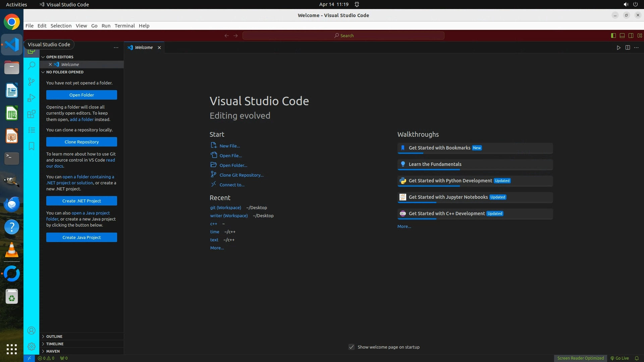
Task: Open the git (Workspace) recent link
Action: pyautogui.click(x=225, y=208)
